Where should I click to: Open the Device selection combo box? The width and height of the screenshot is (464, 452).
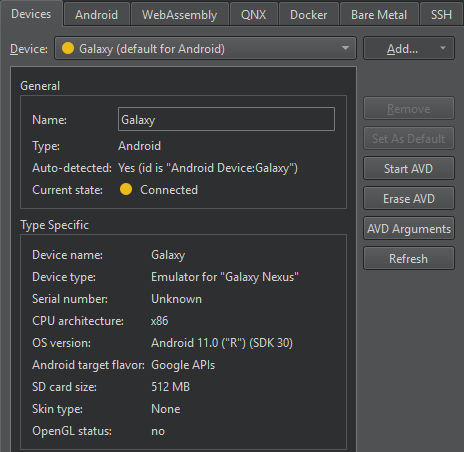point(205,48)
